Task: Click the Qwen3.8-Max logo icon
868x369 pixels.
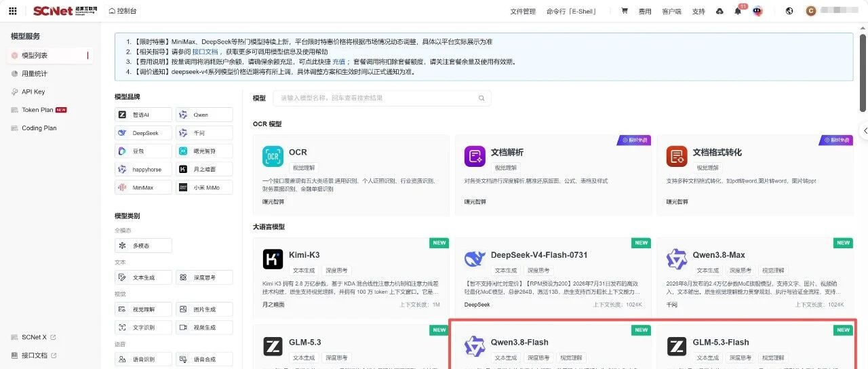Action: (x=677, y=259)
